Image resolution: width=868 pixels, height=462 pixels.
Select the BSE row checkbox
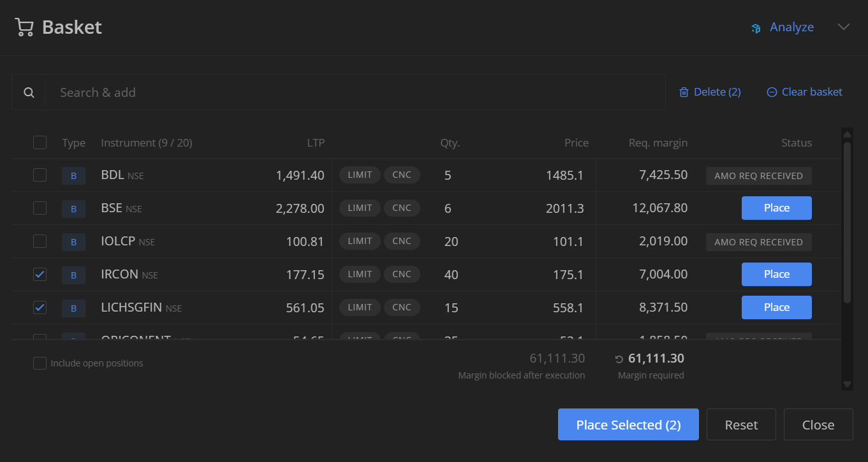(x=40, y=208)
